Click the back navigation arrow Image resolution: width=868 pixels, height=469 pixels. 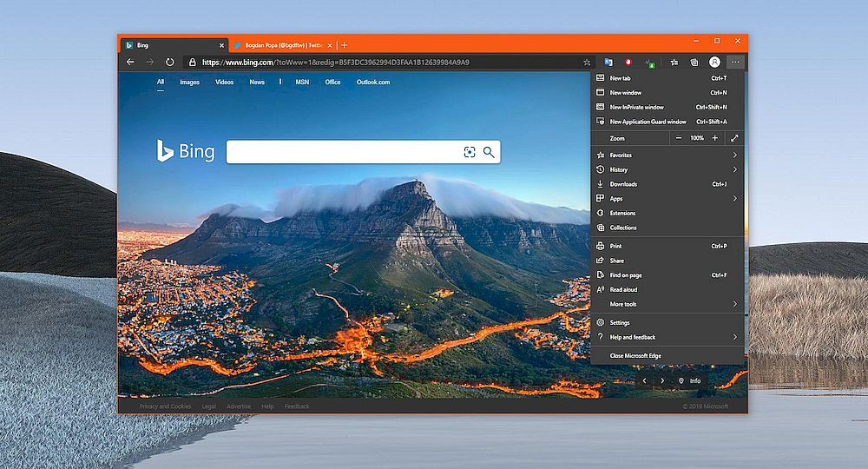tap(130, 63)
